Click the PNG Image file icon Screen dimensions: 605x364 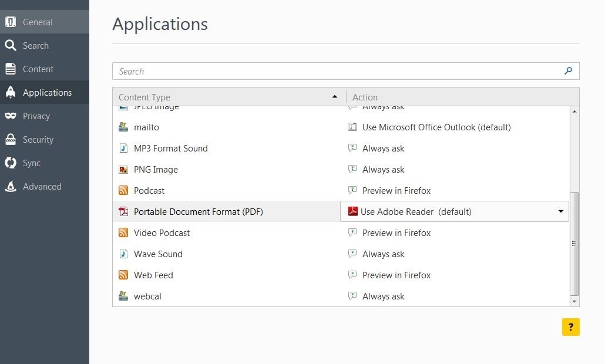pos(123,169)
